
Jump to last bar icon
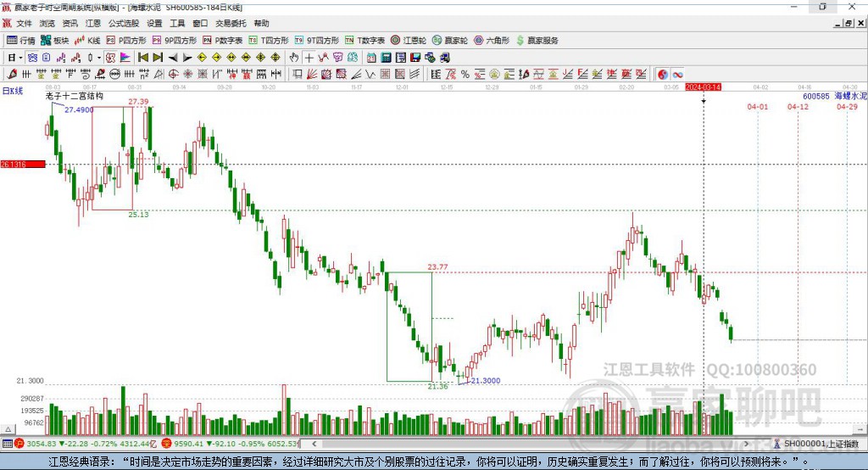tap(158, 57)
